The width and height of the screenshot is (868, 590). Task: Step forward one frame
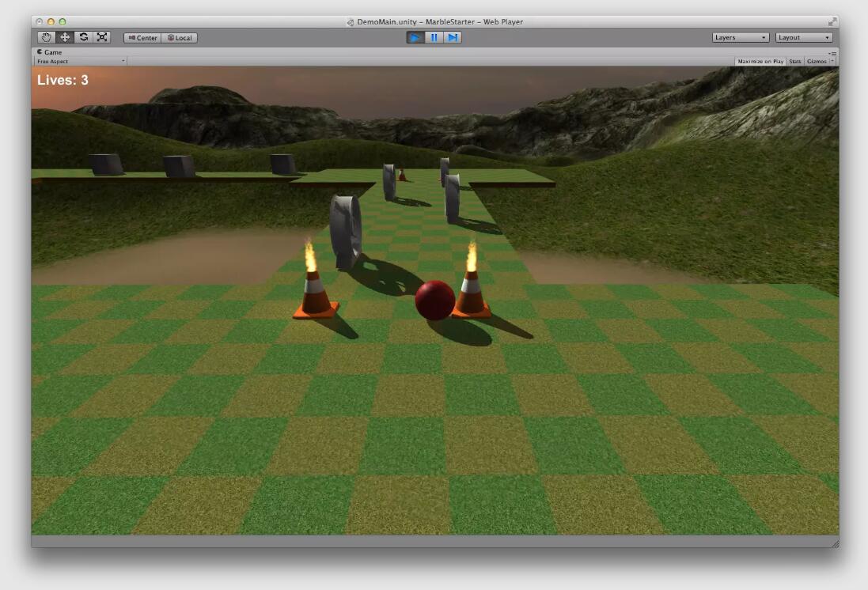[x=452, y=37]
